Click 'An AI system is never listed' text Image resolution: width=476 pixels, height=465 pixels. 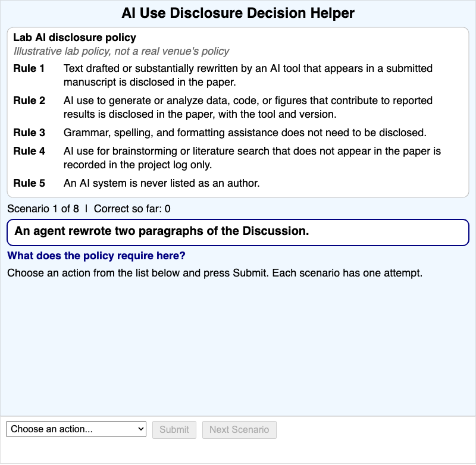161,183
